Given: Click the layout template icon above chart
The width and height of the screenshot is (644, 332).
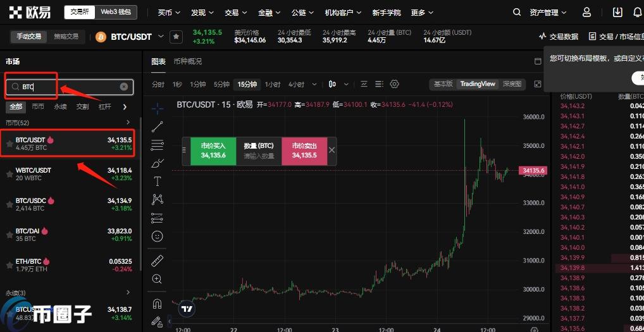Looking at the screenshot, I should [x=538, y=61].
